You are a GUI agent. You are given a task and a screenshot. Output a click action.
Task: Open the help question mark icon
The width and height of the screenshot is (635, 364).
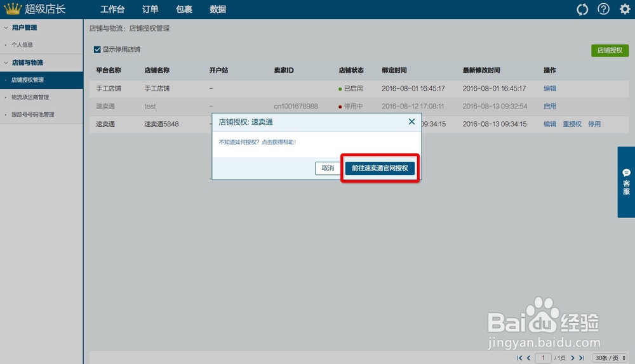tap(603, 9)
